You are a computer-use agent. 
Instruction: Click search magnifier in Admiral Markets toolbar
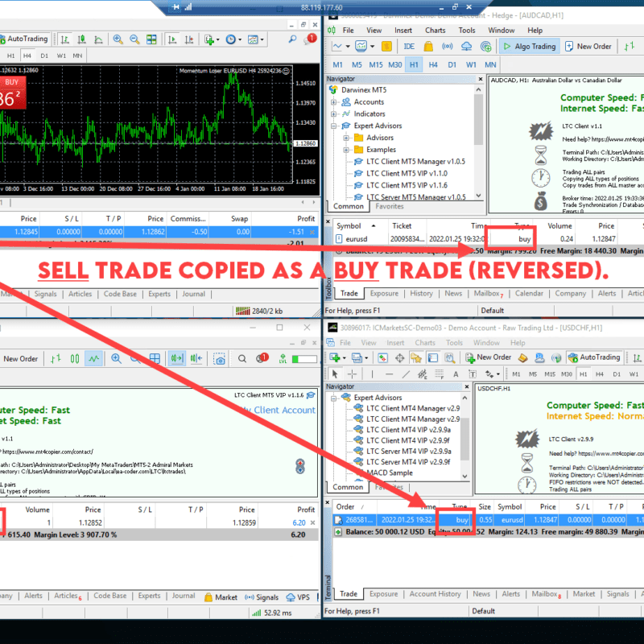tap(242, 359)
